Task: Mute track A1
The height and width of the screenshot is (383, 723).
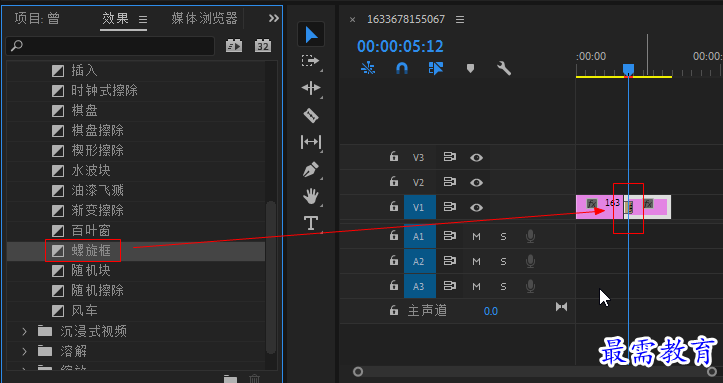Action: pos(476,236)
